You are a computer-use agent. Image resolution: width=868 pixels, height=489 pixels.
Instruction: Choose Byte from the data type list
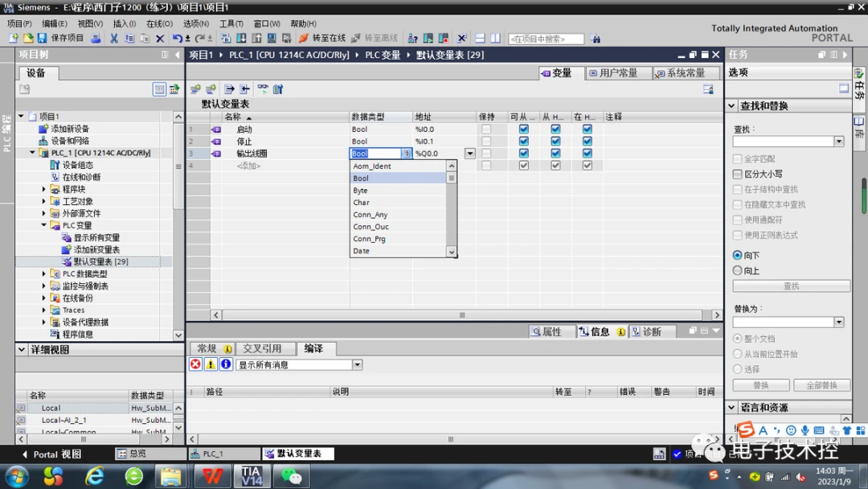[x=399, y=191]
